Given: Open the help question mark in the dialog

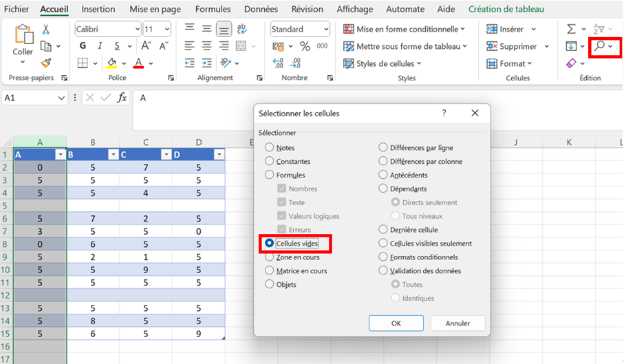Looking at the screenshot, I should click(x=444, y=113).
